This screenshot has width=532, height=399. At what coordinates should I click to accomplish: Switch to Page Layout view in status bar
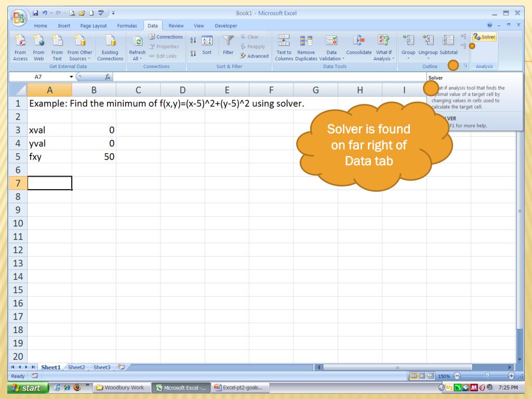pos(422,376)
